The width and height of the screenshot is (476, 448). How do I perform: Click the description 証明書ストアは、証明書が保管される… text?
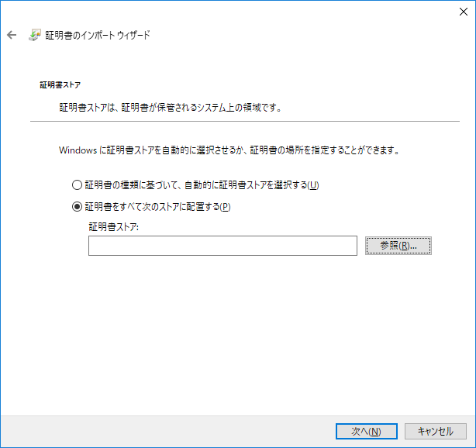[x=171, y=108]
